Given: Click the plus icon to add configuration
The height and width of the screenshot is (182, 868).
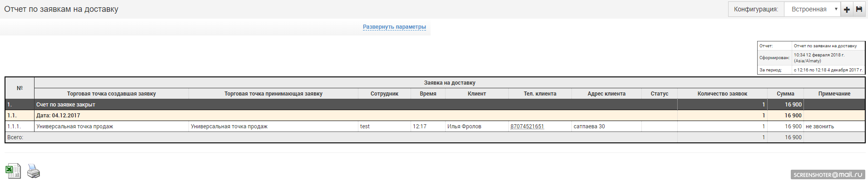Looking at the screenshot, I should tap(847, 9).
